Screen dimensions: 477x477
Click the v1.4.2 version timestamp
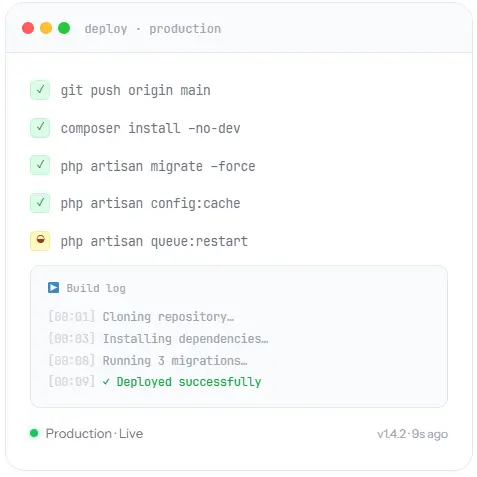(413, 434)
